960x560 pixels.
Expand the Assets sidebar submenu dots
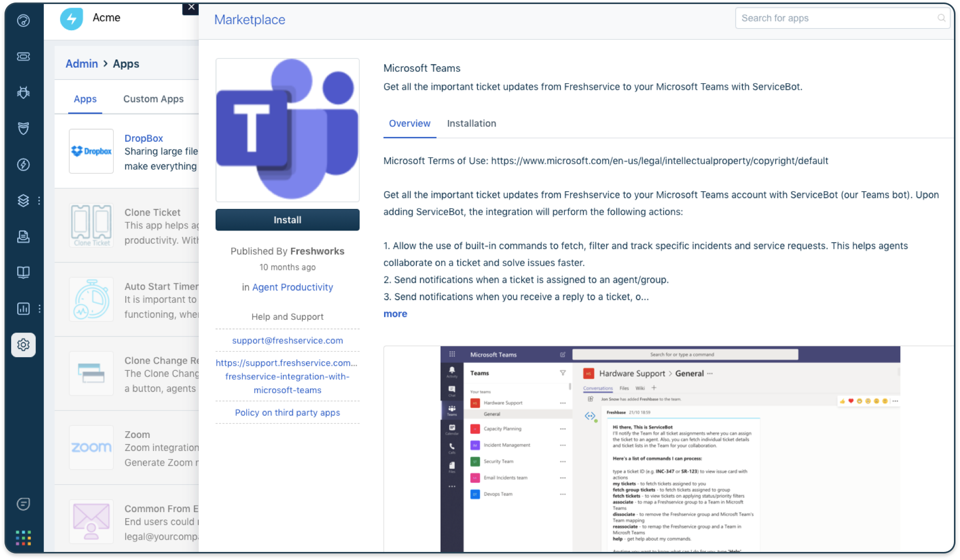click(x=39, y=200)
